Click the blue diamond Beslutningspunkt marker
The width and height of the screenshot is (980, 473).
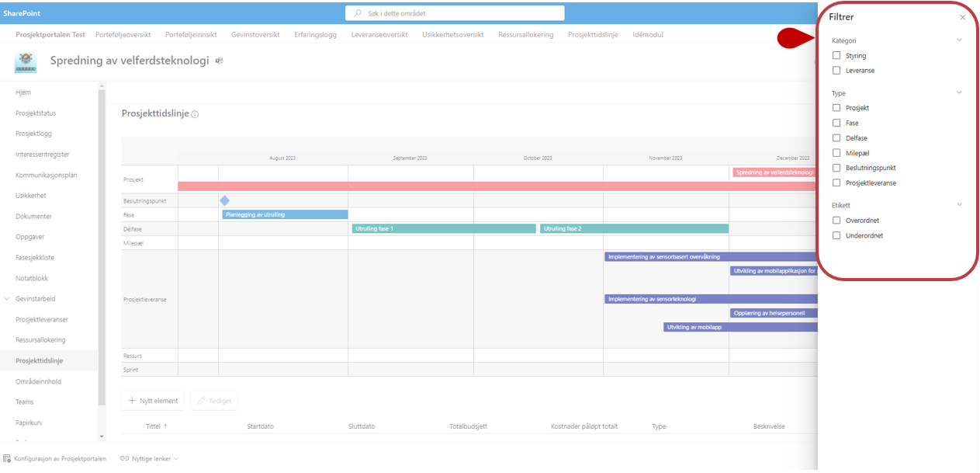(224, 200)
